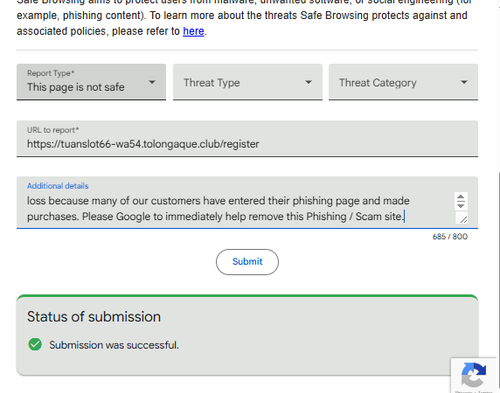The width and height of the screenshot is (500, 393).
Task: Open the 'here' policies link
Action: pyautogui.click(x=193, y=31)
